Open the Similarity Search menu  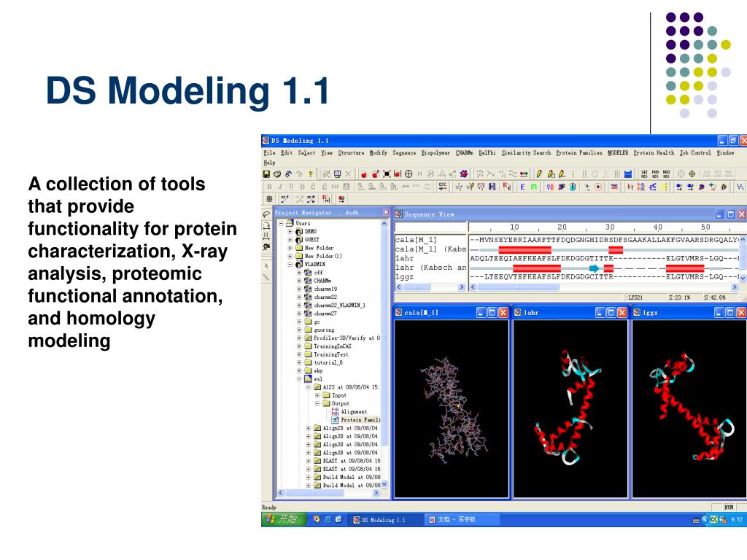pos(526,153)
